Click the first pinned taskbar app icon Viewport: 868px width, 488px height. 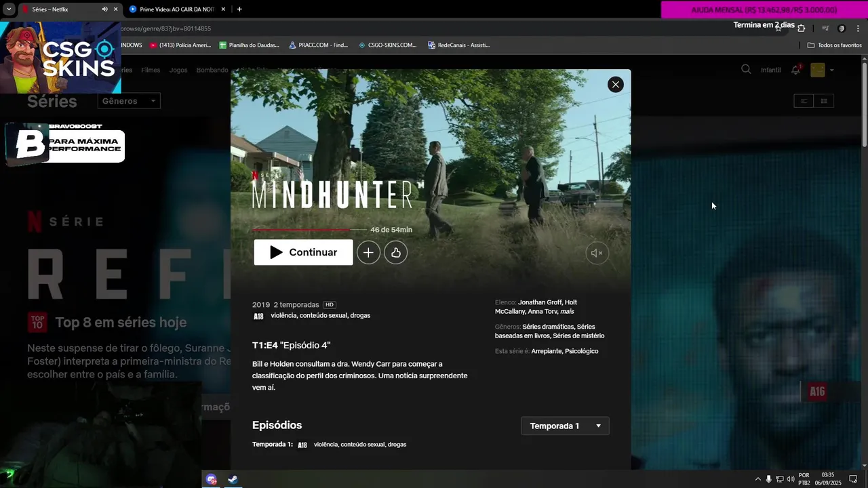tap(212, 480)
